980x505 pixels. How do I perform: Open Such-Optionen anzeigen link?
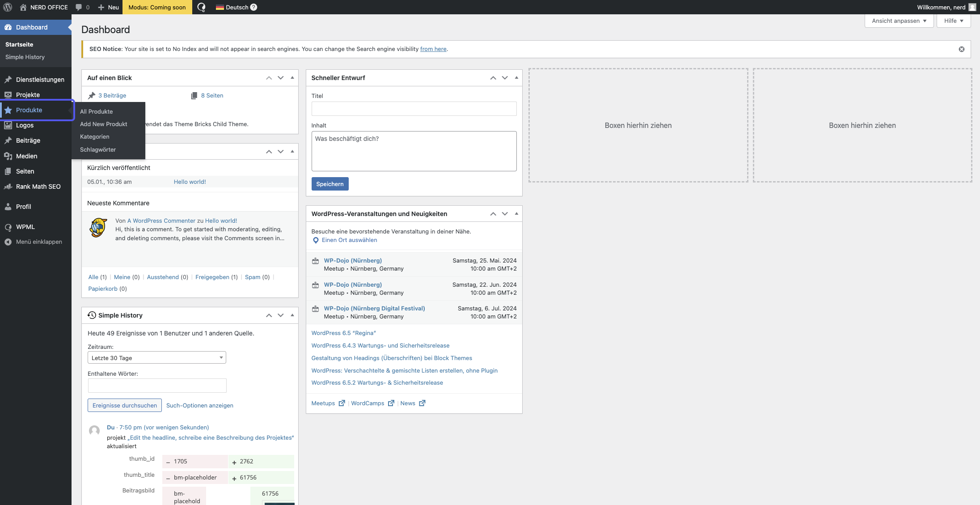tap(200, 405)
